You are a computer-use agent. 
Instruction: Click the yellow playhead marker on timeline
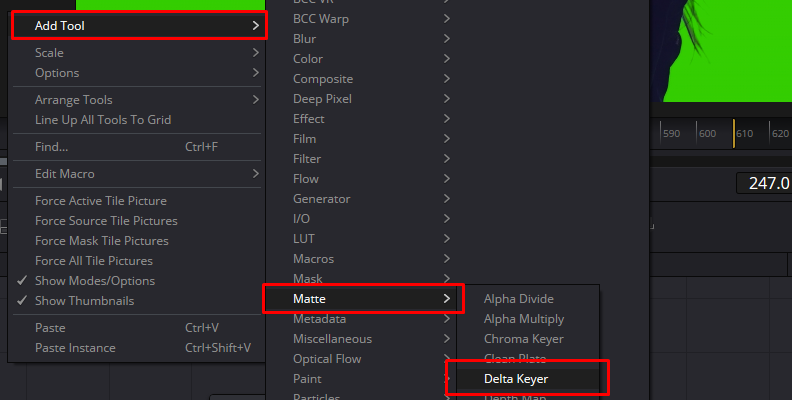(x=734, y=133)
